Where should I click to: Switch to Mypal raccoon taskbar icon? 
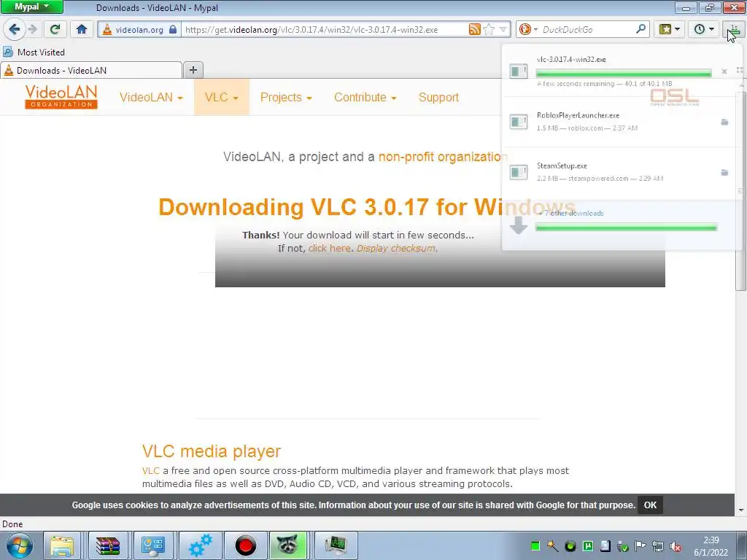(287, 545)
